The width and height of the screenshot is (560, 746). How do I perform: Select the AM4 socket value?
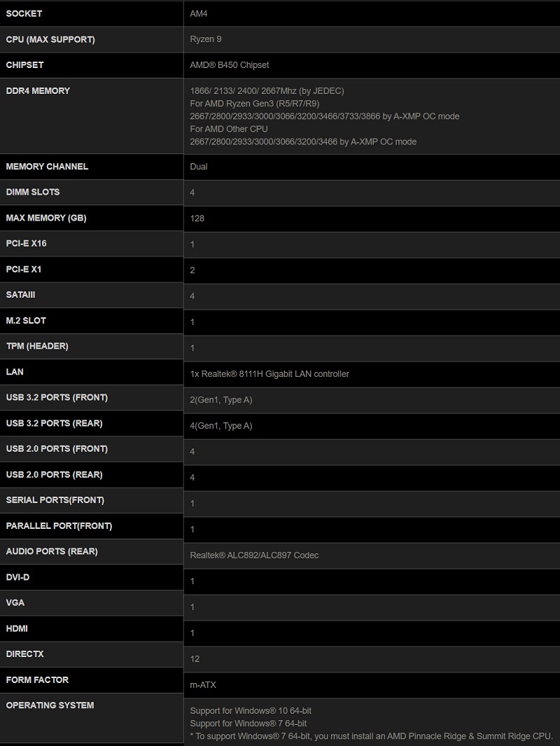pos(199,13)
